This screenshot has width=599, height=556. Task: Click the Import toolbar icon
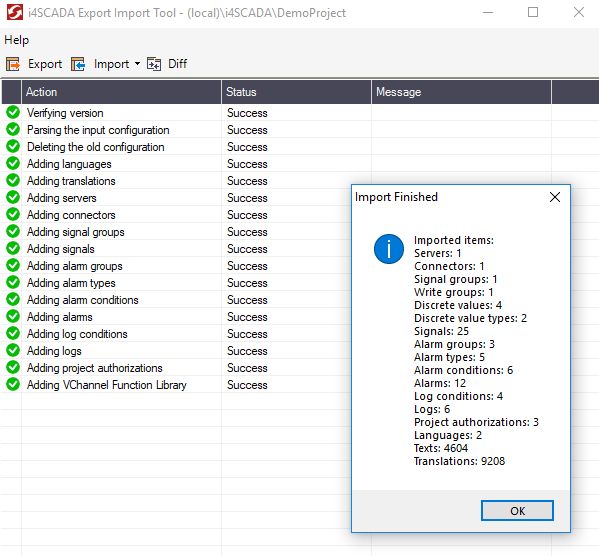78,64
